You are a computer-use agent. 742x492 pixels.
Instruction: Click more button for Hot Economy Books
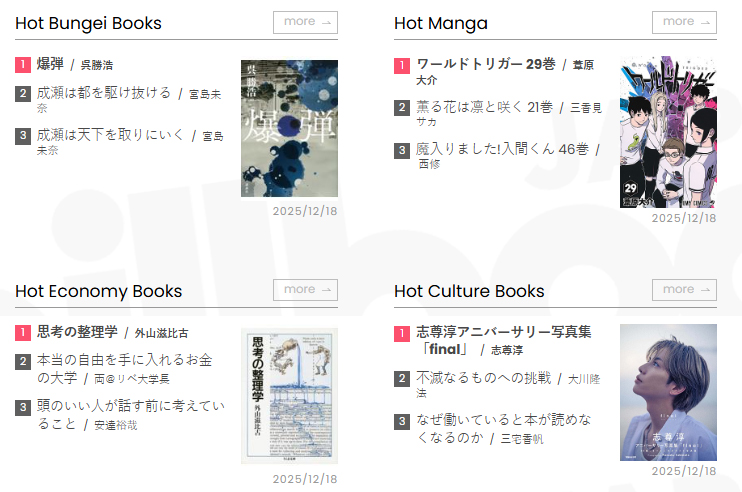point(305,290)
